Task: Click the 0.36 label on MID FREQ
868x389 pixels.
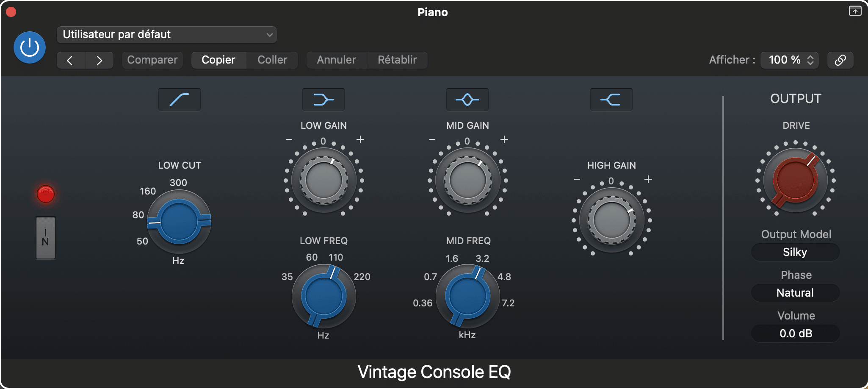Action: tap(423, 303)
